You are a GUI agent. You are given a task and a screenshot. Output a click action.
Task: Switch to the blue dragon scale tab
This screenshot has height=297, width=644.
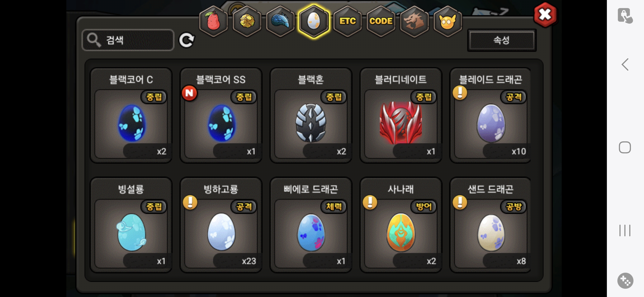pos(280,21)
